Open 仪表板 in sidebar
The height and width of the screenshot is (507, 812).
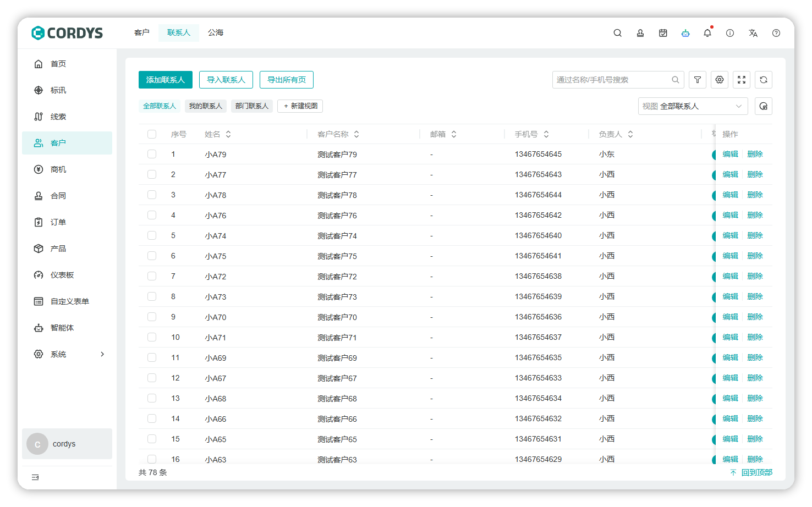pos(67,275)
